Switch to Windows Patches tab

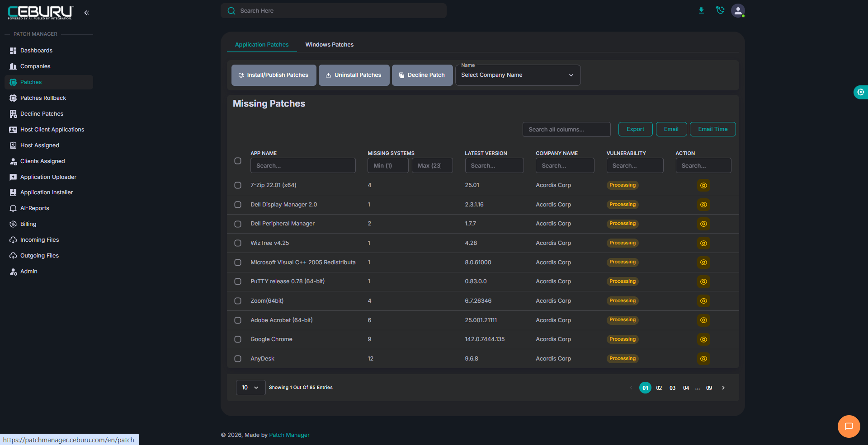pos(330,45)
